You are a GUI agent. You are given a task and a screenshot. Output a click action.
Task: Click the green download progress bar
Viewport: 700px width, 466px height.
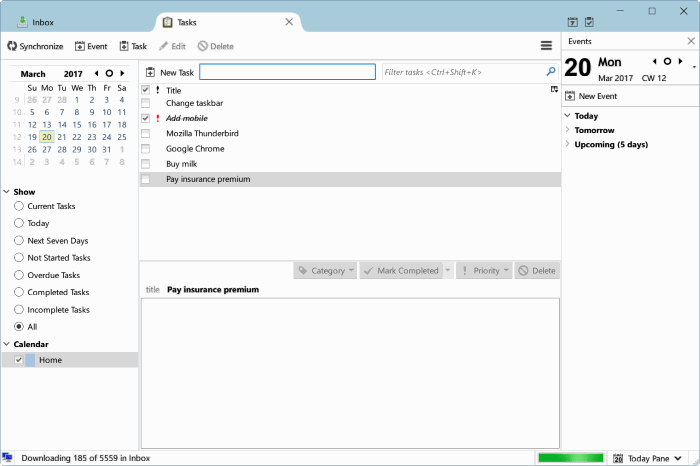click(x=571, y=458)
